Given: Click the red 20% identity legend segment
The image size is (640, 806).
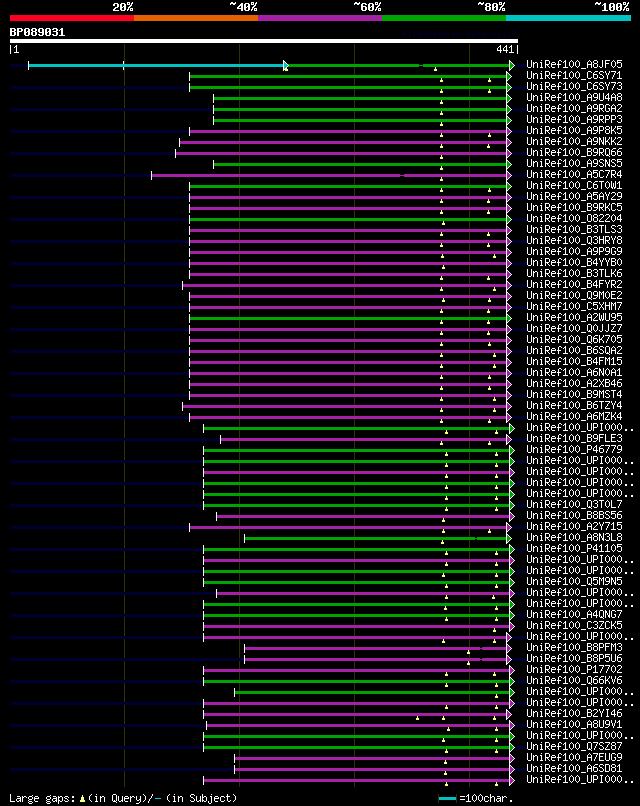Looking at the screenshot, I should point(71,18).
